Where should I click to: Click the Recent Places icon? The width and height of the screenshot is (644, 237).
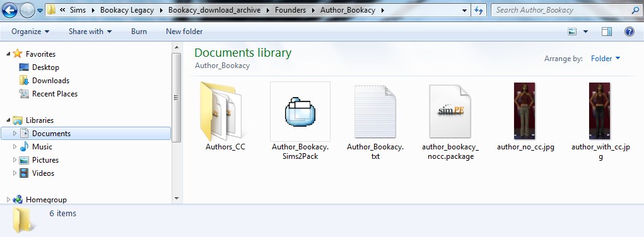[x=24, y=94]
